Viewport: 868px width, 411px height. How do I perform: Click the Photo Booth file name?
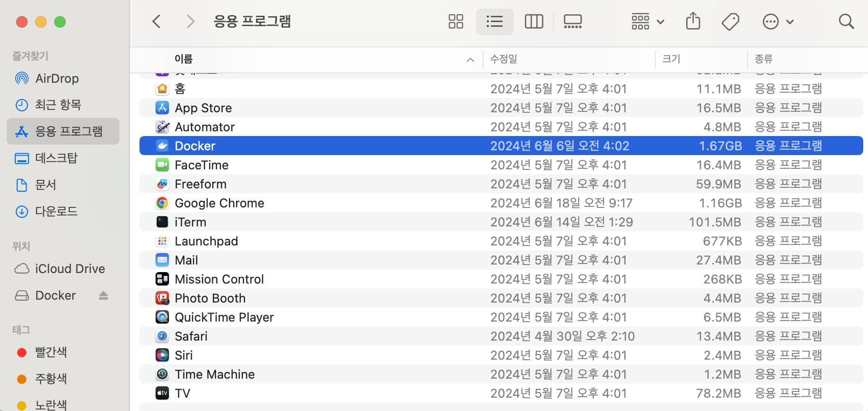tap(210, 298)
